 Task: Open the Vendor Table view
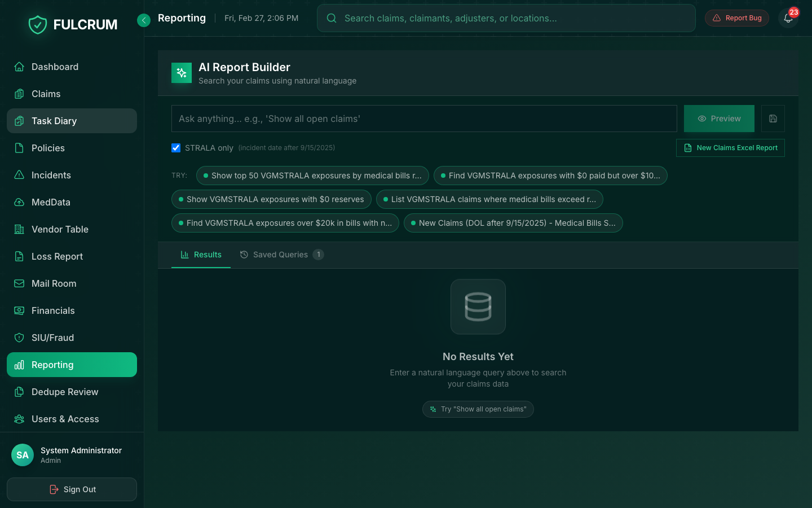(60, 229)
